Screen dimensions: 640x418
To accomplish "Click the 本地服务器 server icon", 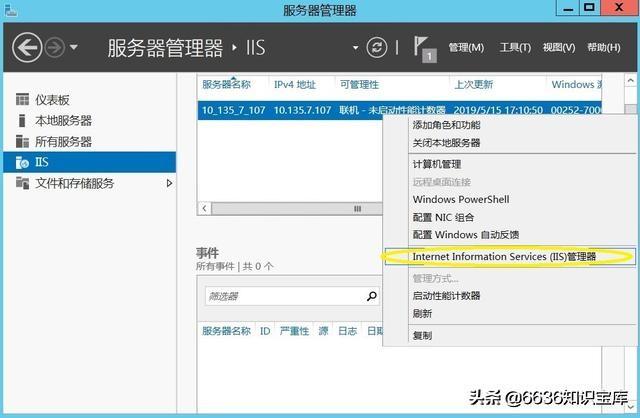I will click(x=22, y=120).
